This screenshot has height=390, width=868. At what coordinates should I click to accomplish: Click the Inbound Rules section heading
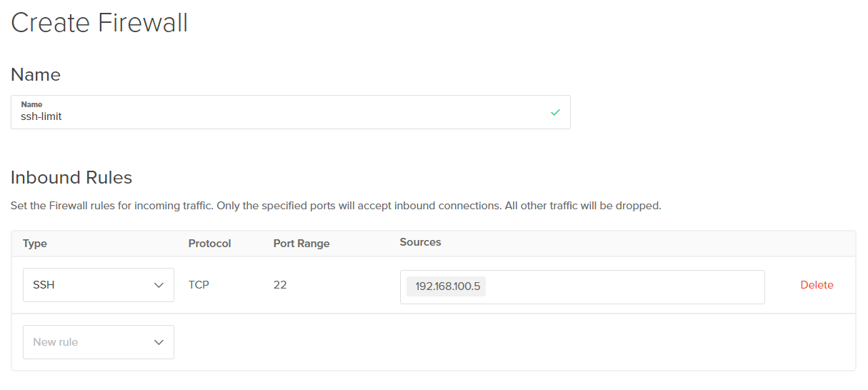(x=71, y=177)
